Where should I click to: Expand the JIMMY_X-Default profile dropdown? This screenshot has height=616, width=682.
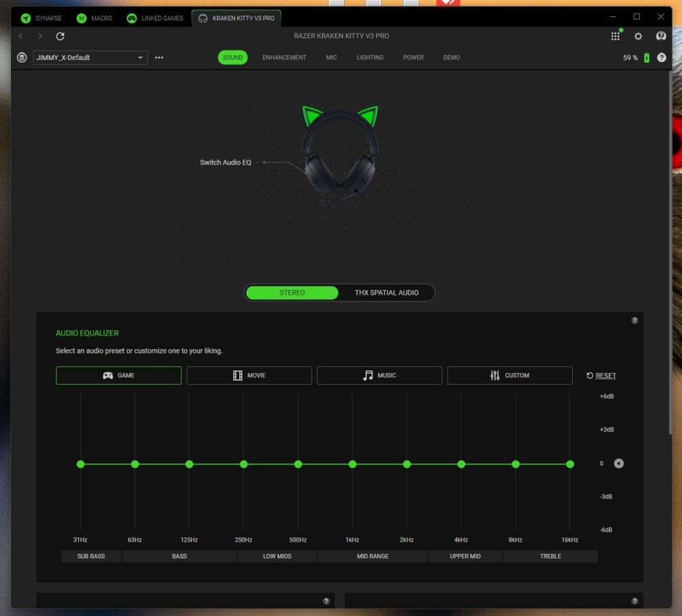[140, 58]
